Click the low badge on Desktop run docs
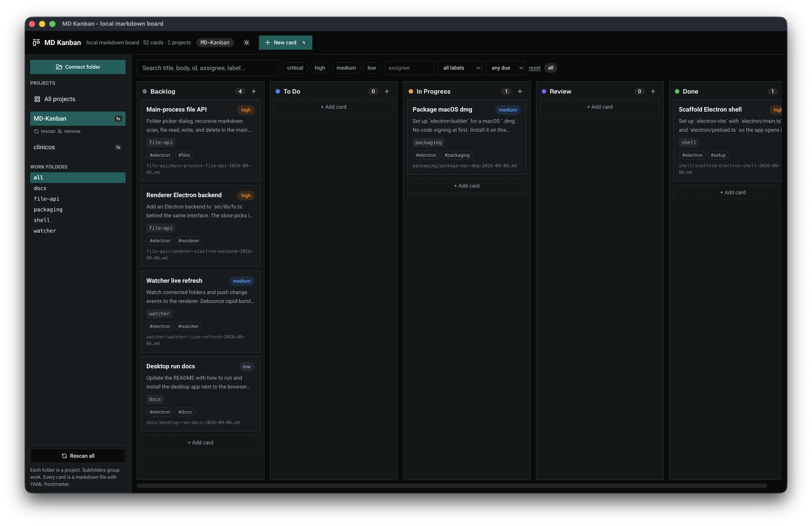Image resolution: width=812 pixels, height=526 pixels. 247,367
